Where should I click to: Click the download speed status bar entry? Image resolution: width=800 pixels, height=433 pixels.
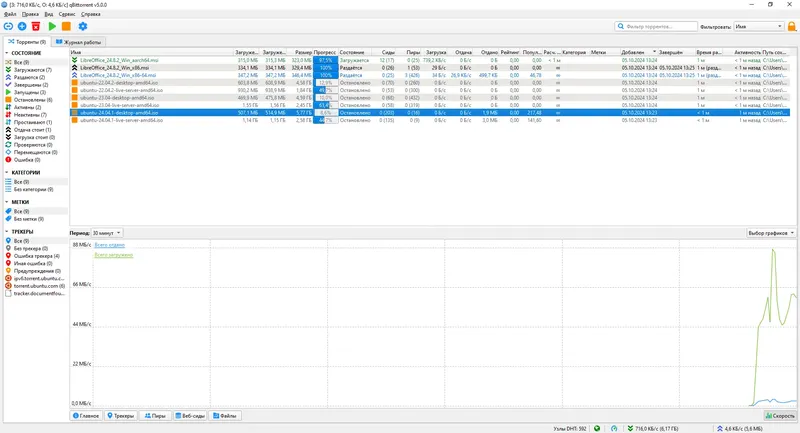tap(653, 428)
